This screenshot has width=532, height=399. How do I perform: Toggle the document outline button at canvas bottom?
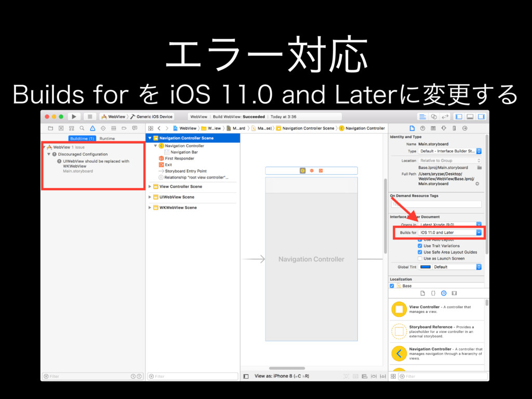[246, 376]
